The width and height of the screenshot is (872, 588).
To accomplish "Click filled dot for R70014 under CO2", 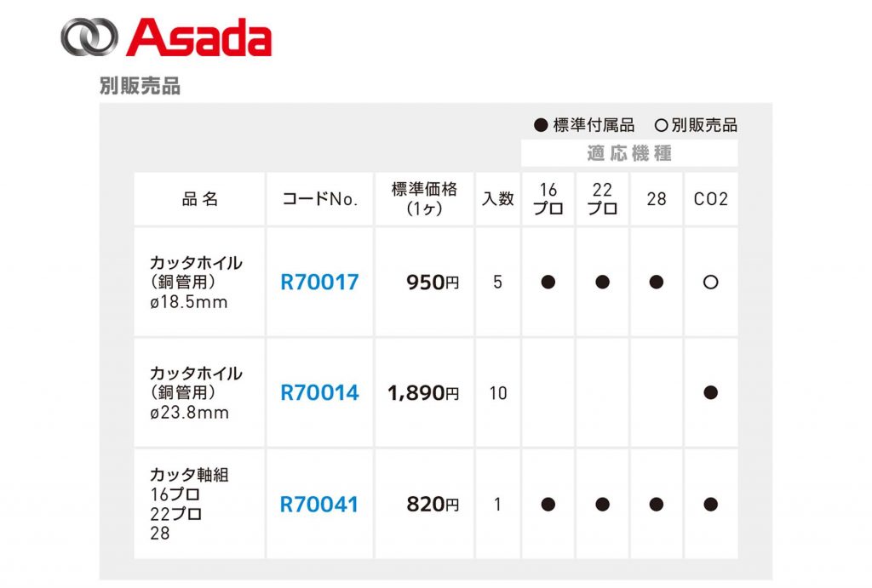I will click(x=711, y=393).
